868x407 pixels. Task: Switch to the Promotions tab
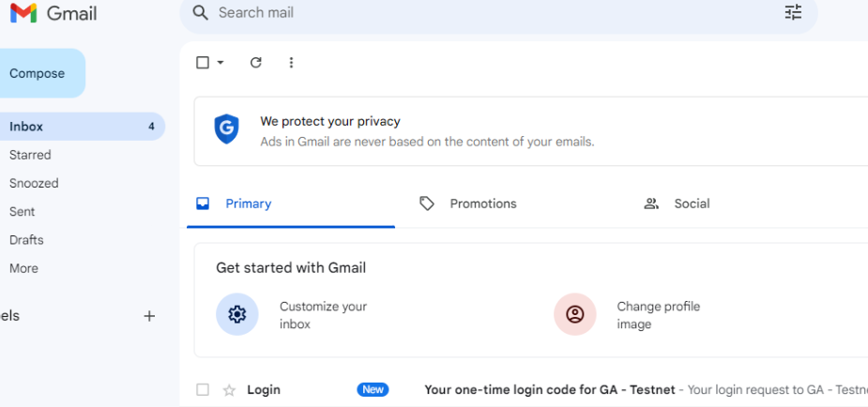(x=482, y=203)
